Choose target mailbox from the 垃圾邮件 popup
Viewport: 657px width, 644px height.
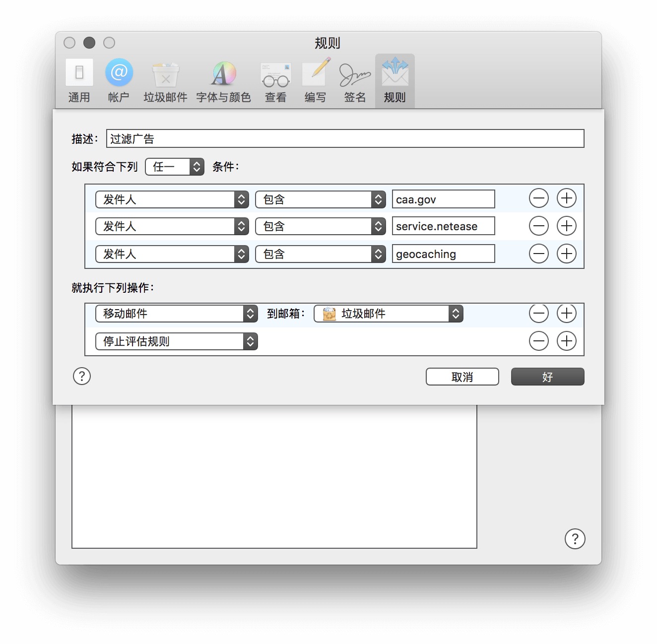389,314
